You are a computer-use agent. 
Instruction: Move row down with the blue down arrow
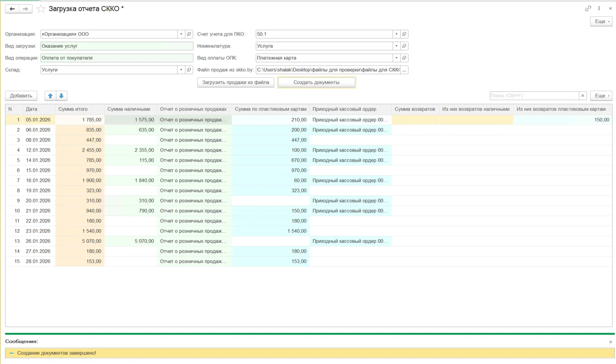point(61,96)
